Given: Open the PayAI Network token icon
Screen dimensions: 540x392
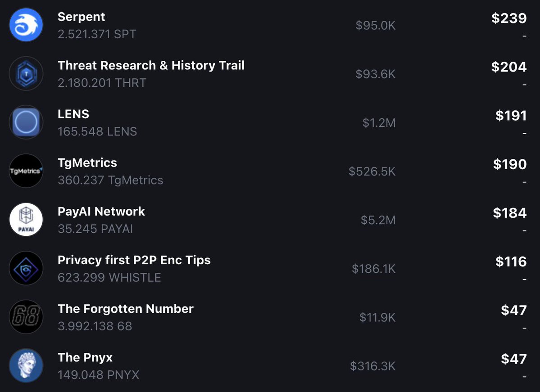Looking at the screenshot, I should tap(26, 220).
